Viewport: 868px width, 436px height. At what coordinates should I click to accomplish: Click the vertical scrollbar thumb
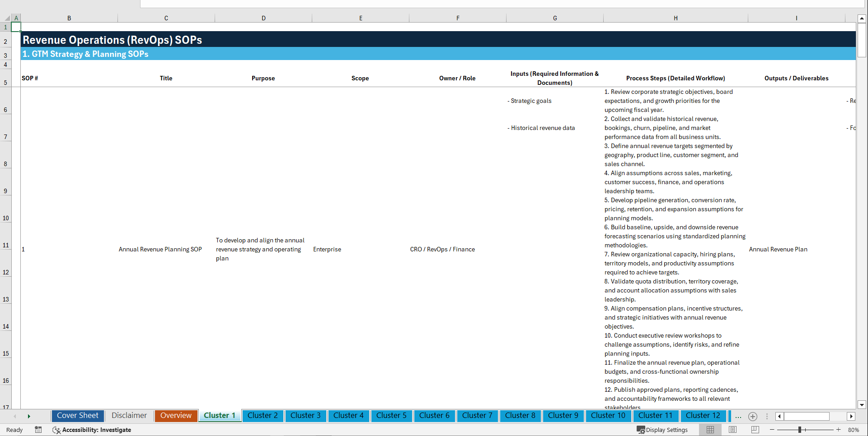coord(862,40)
